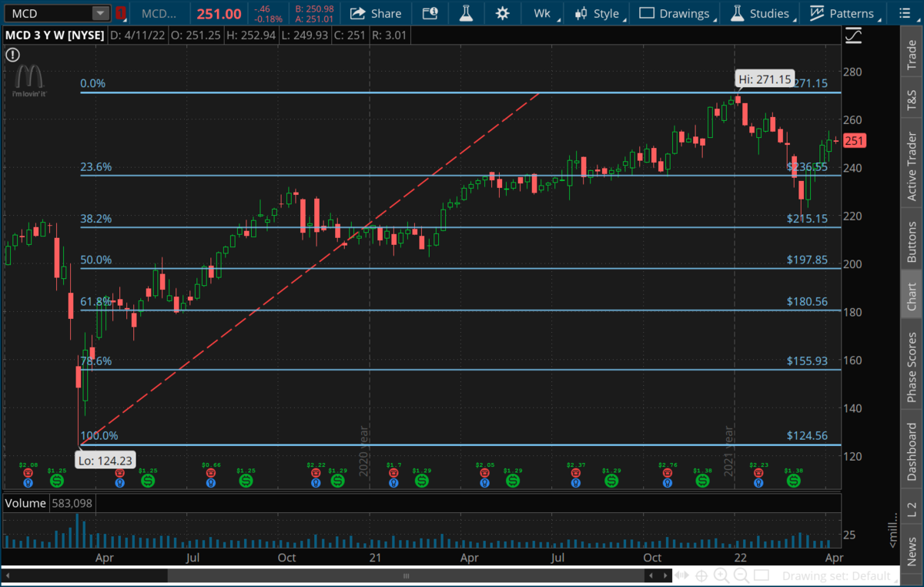Click the red symbol-link clipboard icon
924x587 pixels.
(x=120, y=13)
